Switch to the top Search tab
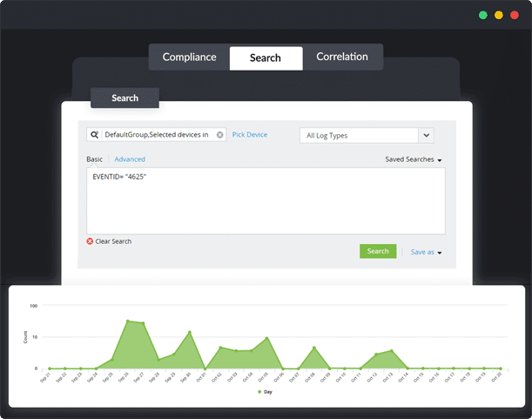532x419 pixels. pos(266,58)
